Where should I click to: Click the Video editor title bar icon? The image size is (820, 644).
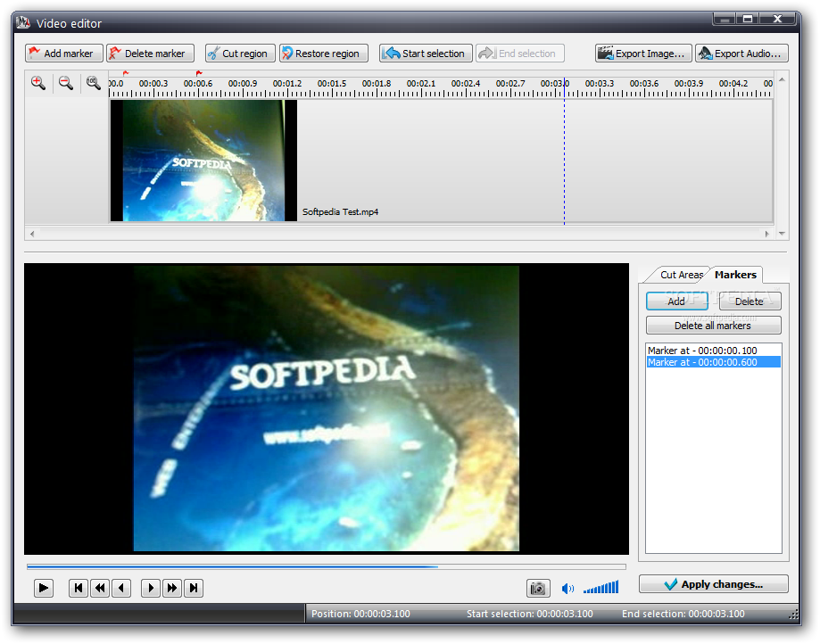(x=23, y=22)
